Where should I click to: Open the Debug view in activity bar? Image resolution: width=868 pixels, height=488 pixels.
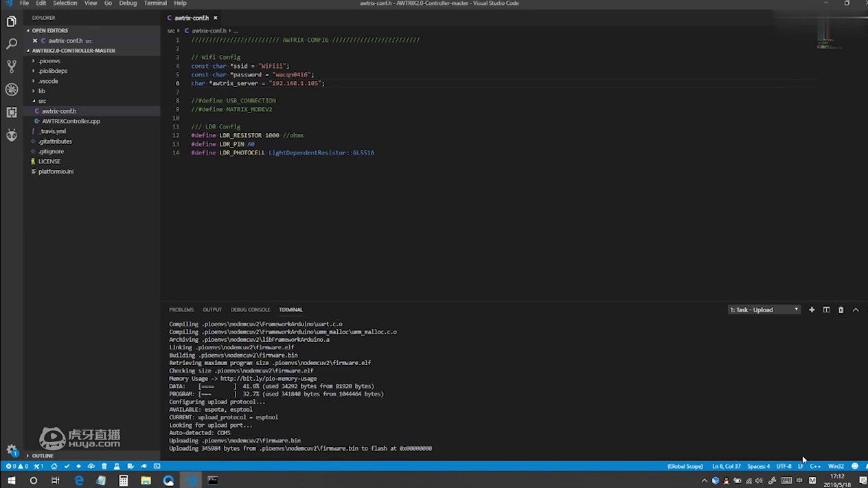pyautogui.click(x=12, y=89)
